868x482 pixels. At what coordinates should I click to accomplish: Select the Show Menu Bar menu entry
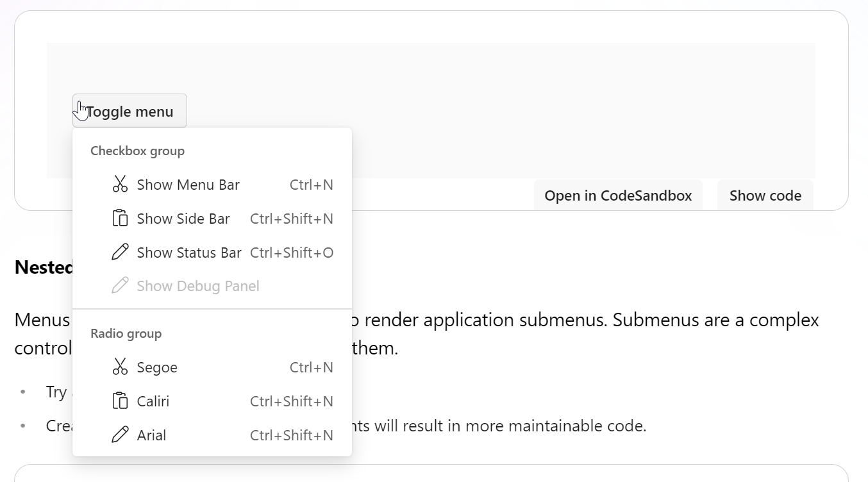coord(188,185)
